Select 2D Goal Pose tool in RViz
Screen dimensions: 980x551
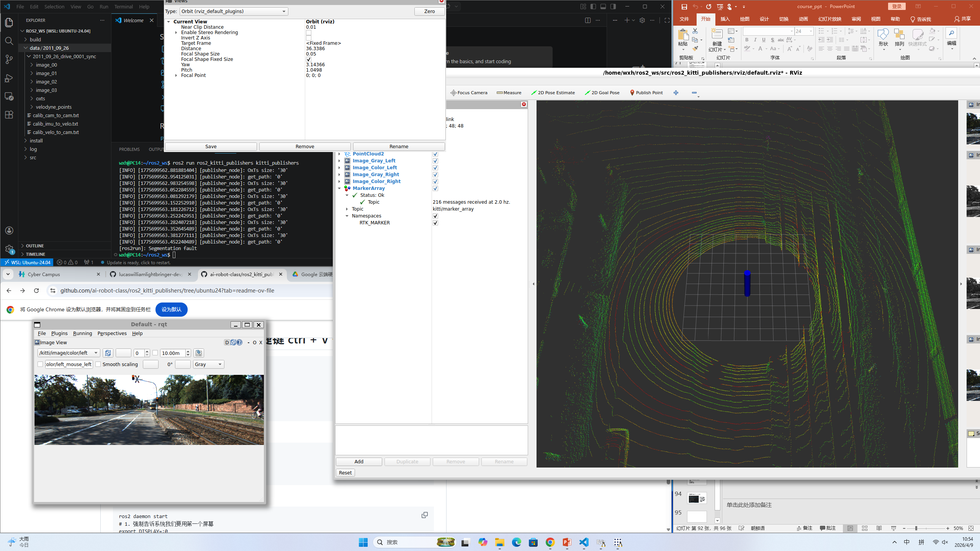[x=602, y=93]
